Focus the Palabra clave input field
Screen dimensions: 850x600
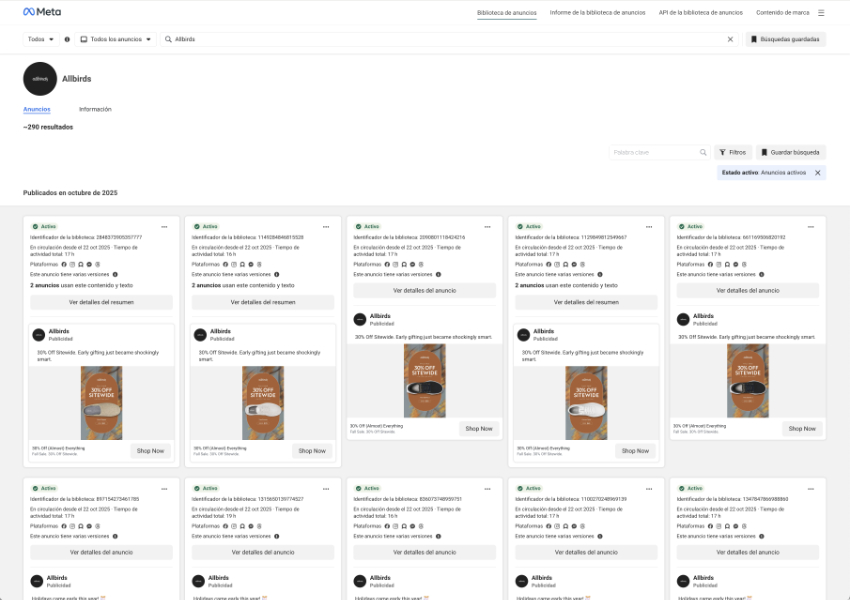tap(653, 152)
